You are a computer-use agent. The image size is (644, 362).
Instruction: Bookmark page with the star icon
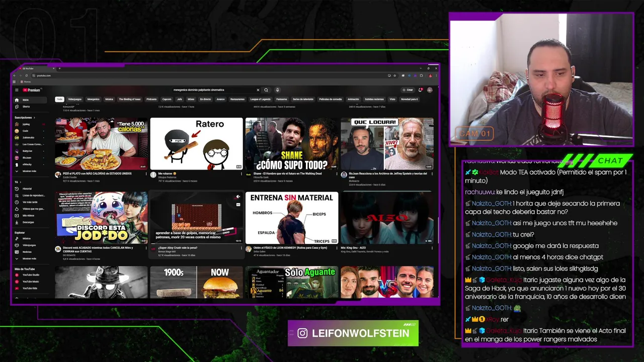[x=394, y=75]
